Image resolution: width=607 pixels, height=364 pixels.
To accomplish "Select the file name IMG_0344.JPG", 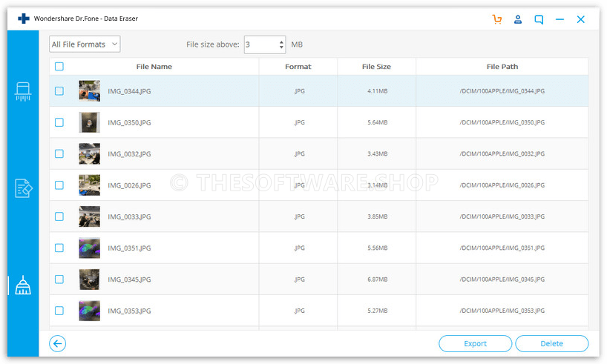I will point(129,91).
